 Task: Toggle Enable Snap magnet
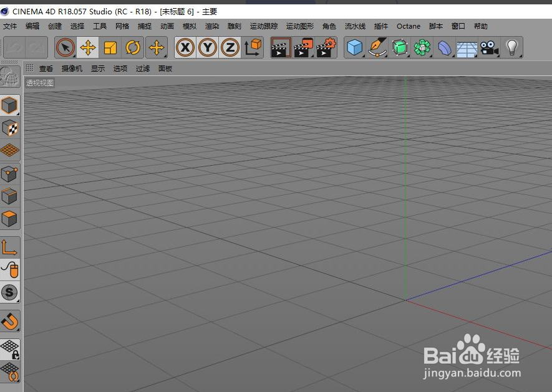click(x=10, y=321)
